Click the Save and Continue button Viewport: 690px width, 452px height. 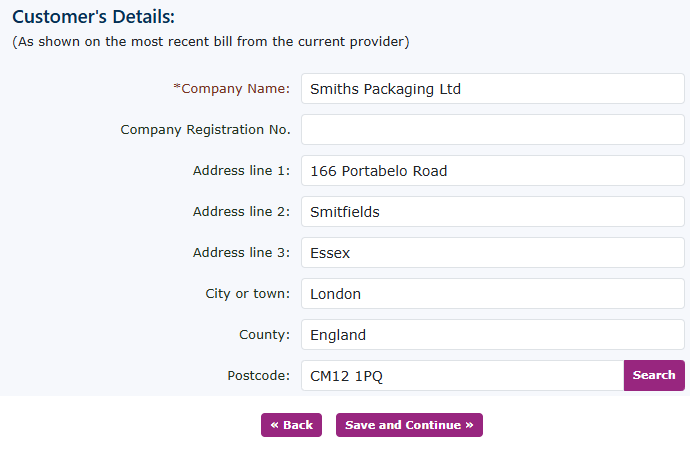pyautogui.click(x=409, y=425)
